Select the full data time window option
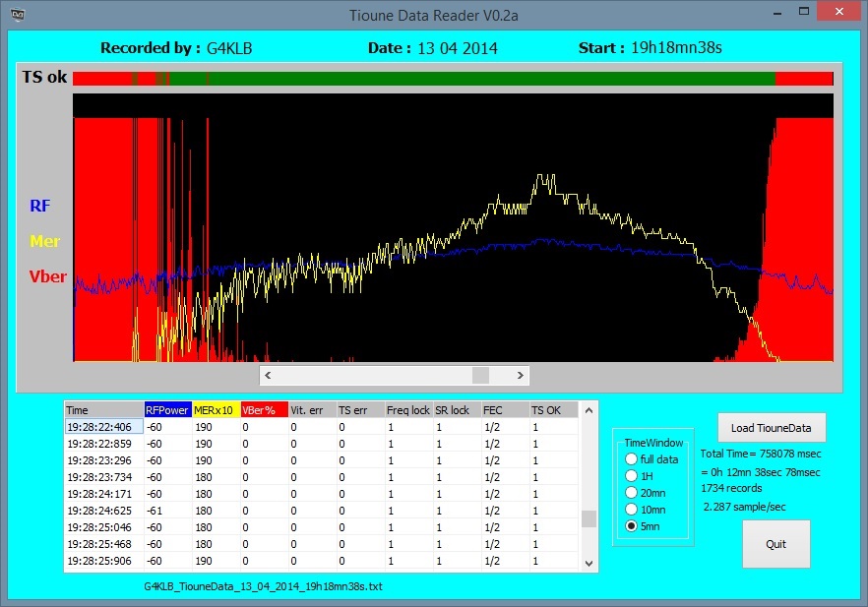Screen dimensions: 868x607 click(x=632, y=459)
